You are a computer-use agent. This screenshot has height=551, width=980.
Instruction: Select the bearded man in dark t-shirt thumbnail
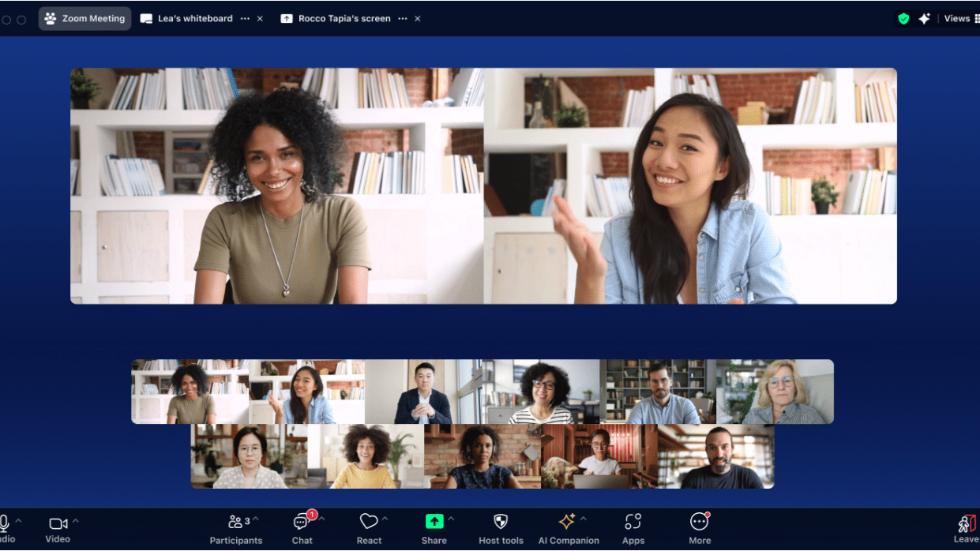[x=716, y=456]
